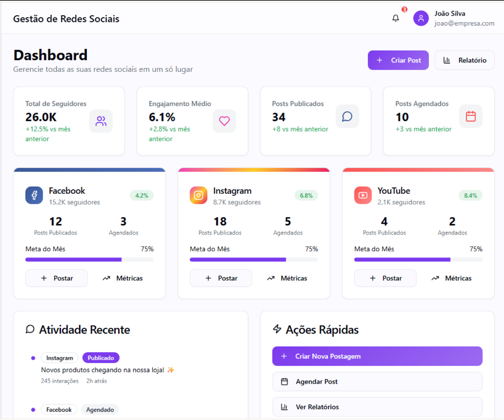Click the Instagram logo icon
504x420 pixels.
click(198, 195)
